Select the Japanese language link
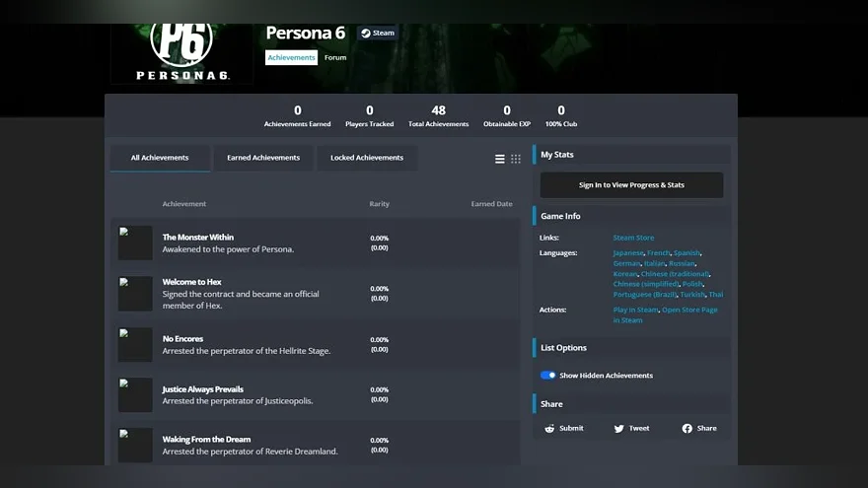868x488 pixels. click(x=628, y=252)
